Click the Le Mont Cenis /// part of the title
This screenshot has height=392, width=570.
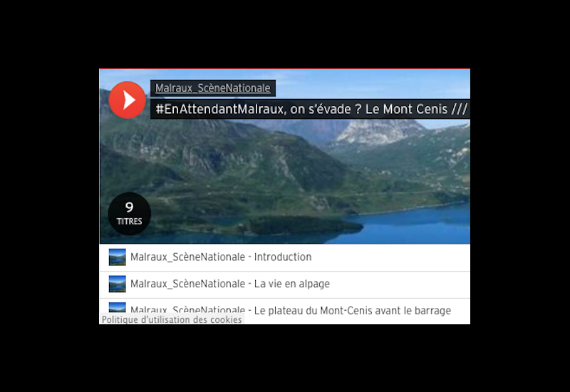pos(416,109)
